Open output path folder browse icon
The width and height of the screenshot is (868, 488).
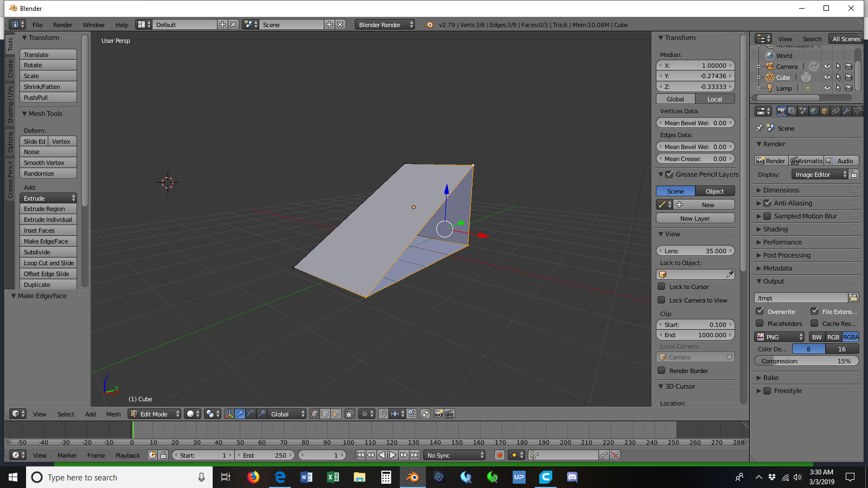[x=853, y=298]
